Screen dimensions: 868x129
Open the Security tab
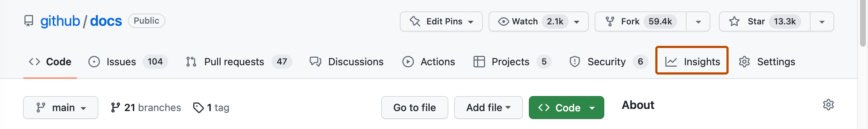[x=609, y=62]
